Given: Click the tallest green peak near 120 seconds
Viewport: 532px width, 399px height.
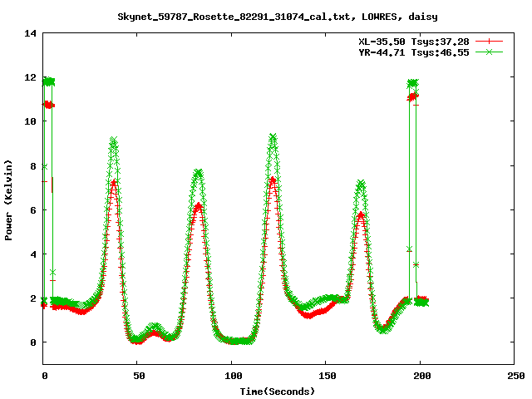Looking at the screenshot, I should [273, 137].
